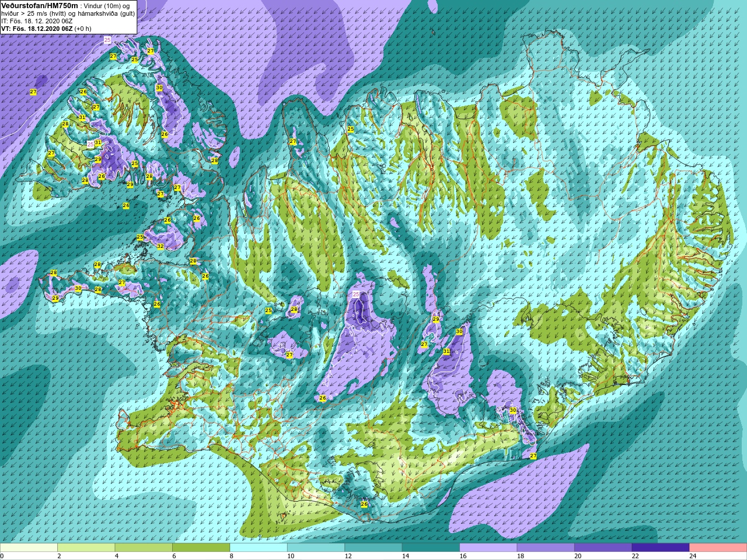Click legend tick label 12
This screenshot has height=560, width=747.
[x=348, y=556]
